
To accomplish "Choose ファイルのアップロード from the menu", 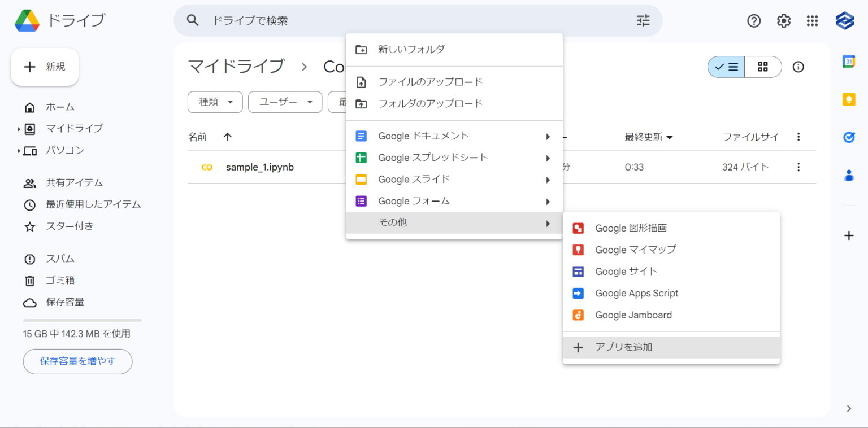I will (429, 81).
